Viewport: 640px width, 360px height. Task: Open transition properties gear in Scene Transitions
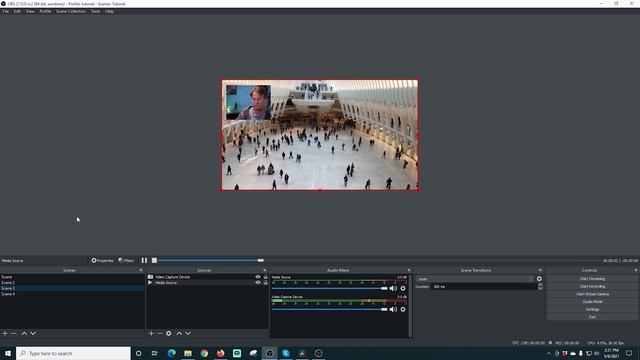pyautogui.click(x=539, y=279)
